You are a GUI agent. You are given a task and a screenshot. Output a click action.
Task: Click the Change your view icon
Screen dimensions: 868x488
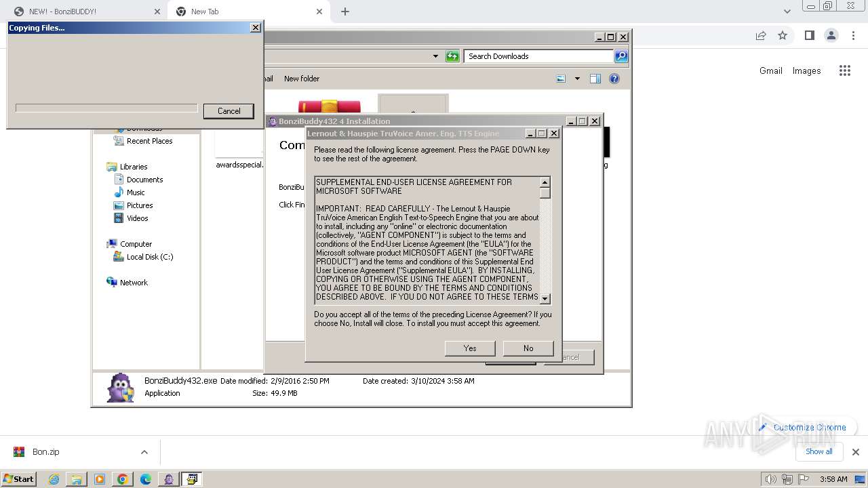[561, 79]
